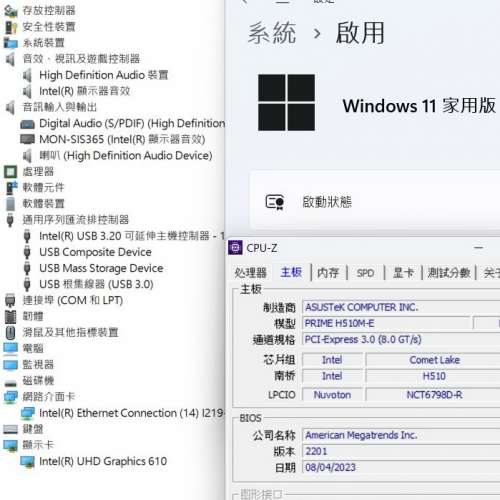Click the ASUSTeK COMPUTER INC. manufacturer field

pos(401,307)
